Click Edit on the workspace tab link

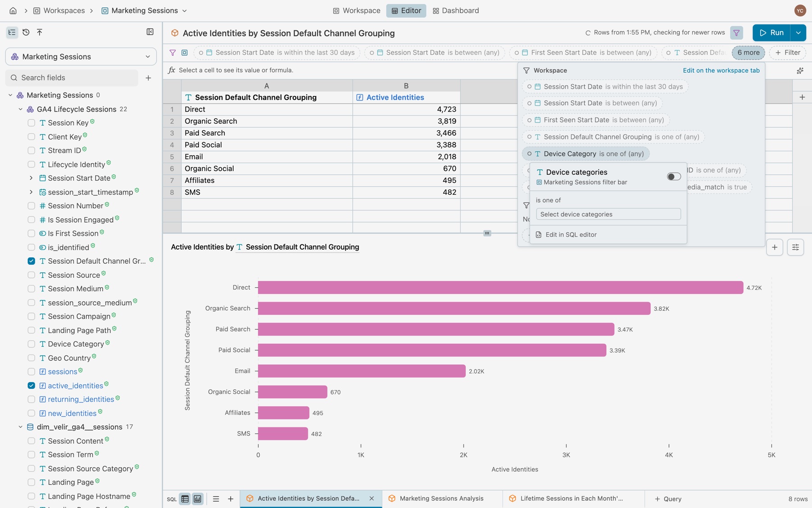721,70
